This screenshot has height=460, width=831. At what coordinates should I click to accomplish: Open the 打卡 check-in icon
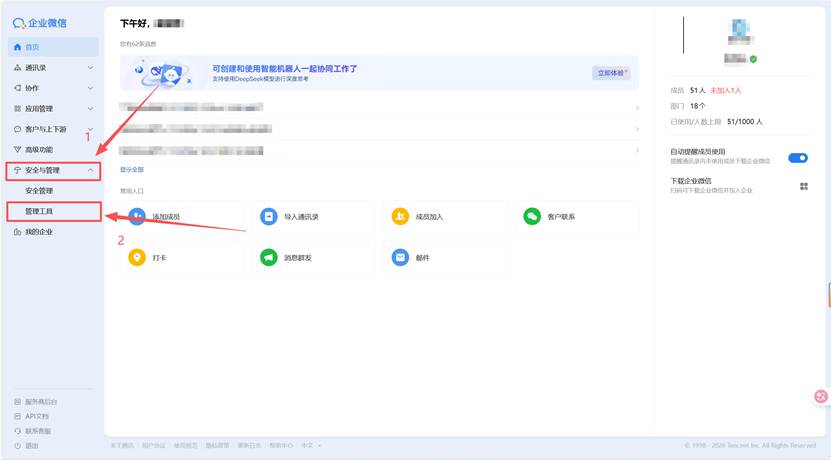[x=137, y=258]
